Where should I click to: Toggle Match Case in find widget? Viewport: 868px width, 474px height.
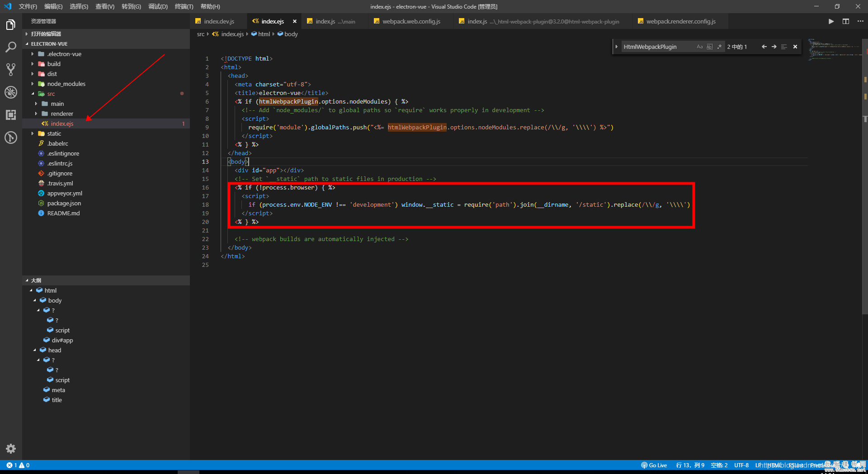click(x=699, y=47)
